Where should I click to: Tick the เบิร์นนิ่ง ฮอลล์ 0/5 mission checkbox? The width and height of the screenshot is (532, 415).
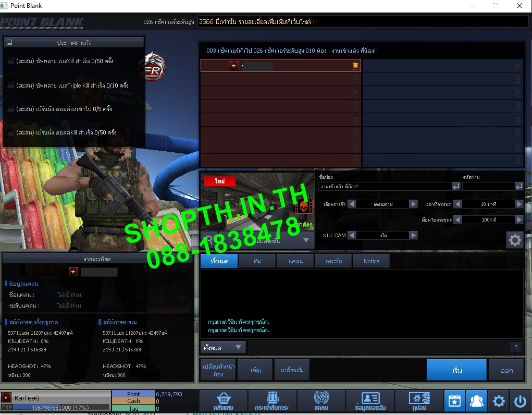coord(10,108)
